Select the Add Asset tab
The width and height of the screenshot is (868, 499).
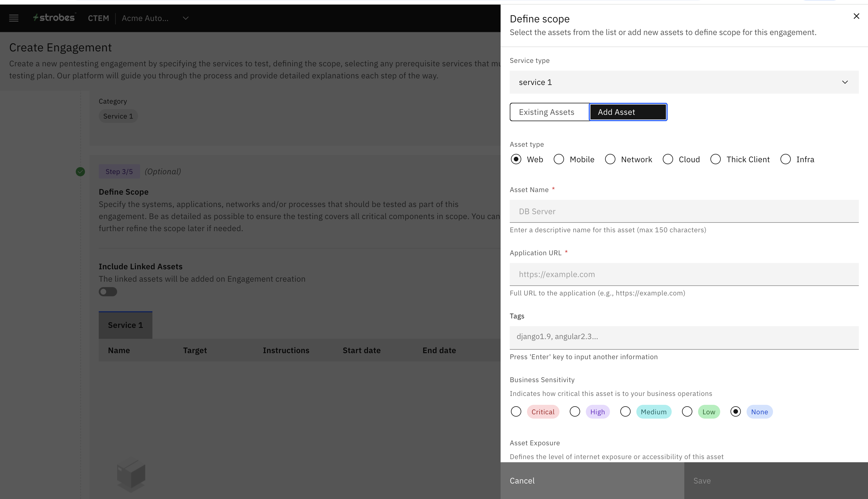(628, 112)
